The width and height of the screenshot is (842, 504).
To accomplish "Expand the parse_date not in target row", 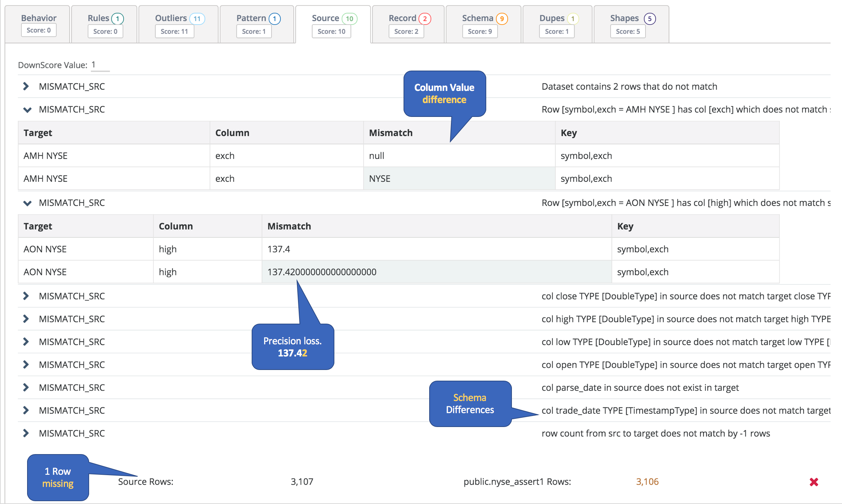I will 26,387.
